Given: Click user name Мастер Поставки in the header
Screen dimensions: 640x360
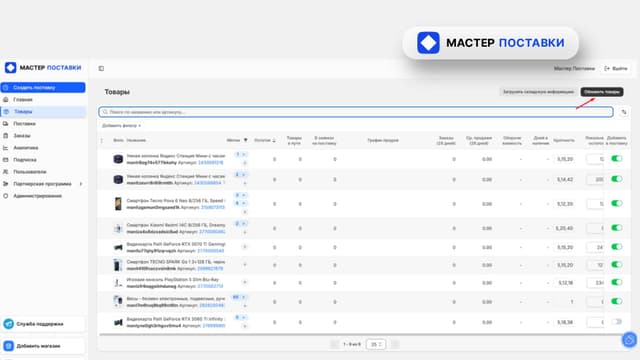Looking at the screenshot, I should click(x=574, y=69).
